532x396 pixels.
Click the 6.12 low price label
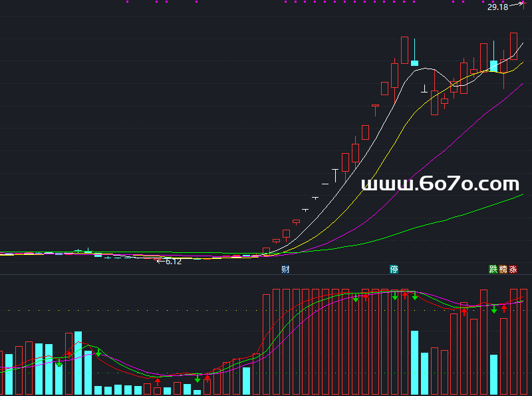(x=173, y=262)
